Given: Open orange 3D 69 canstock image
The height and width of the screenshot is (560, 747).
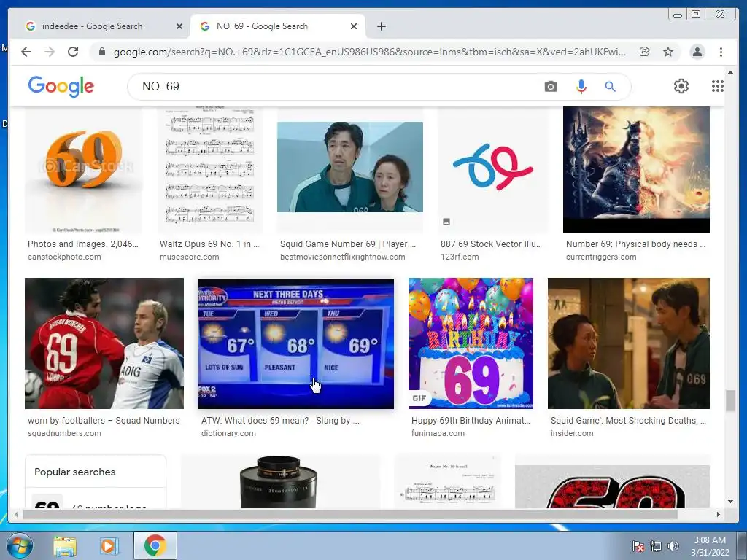Looking at the screenshot, I should (x=83, y=170).
